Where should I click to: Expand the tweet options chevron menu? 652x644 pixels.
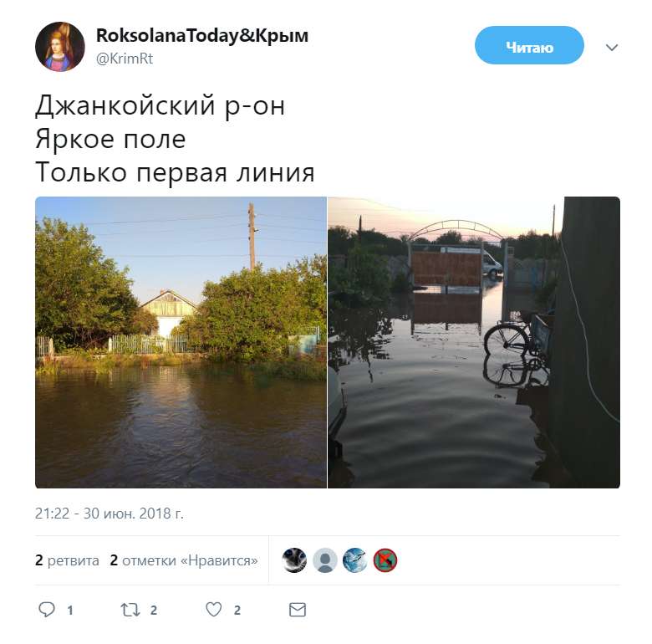pyautogui.click(x=612, y=48)
